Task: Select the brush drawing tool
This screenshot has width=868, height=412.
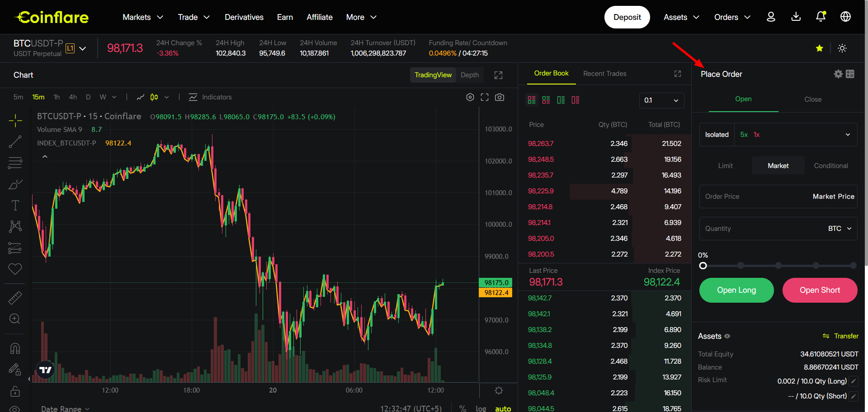Action: 15,184
